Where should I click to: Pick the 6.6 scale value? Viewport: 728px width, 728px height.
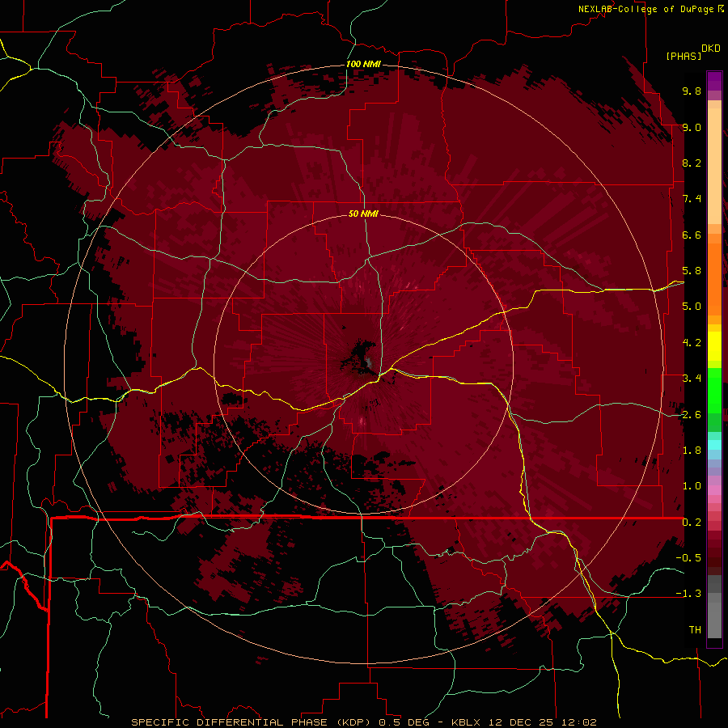click(x=692, y=235)
